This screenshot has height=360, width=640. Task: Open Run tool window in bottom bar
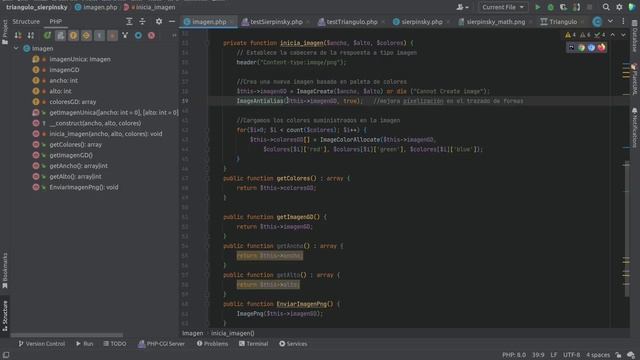(x=84, y=344)
